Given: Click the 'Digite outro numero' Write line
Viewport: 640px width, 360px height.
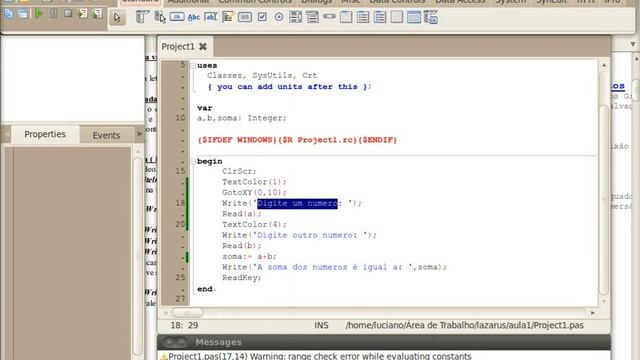Looking at the screenshot, I should pyautogui.click(x=299, y=235).
